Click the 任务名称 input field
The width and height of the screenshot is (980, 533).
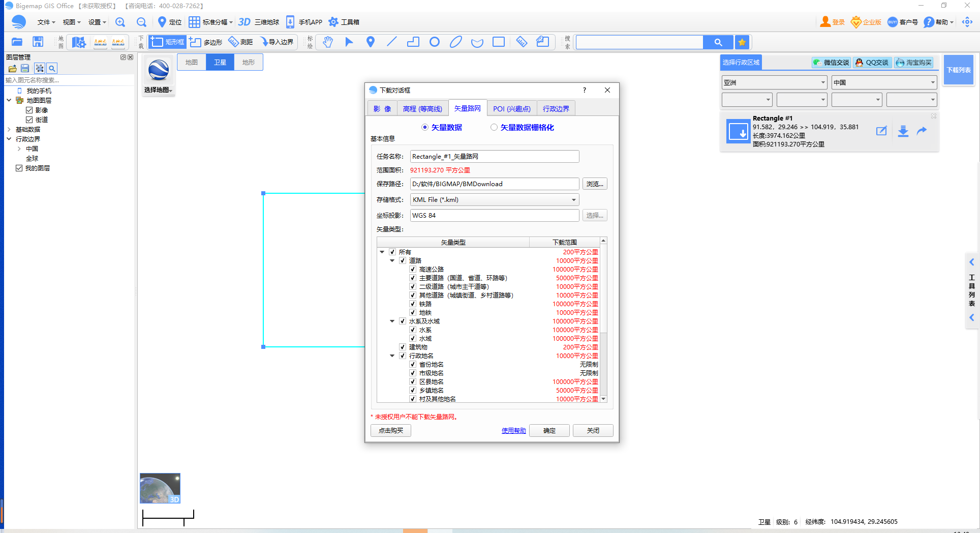click(x=495, y=157)
